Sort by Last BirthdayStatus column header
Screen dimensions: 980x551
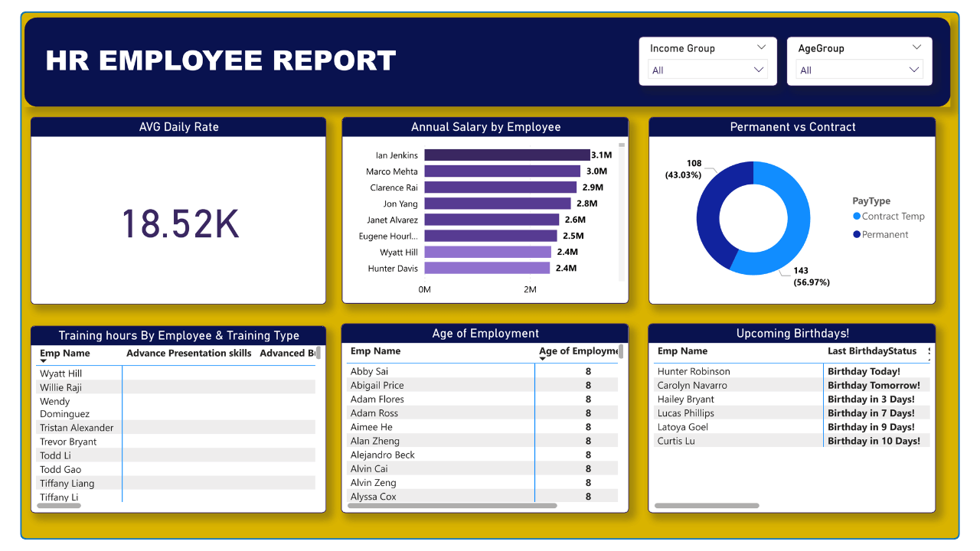click(871, 351)
